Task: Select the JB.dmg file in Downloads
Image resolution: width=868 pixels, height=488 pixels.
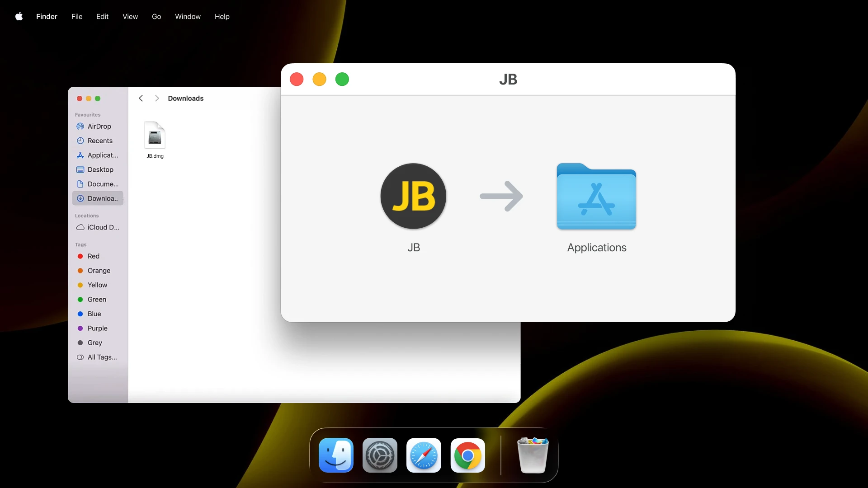Action: click(x=155, y=136)
